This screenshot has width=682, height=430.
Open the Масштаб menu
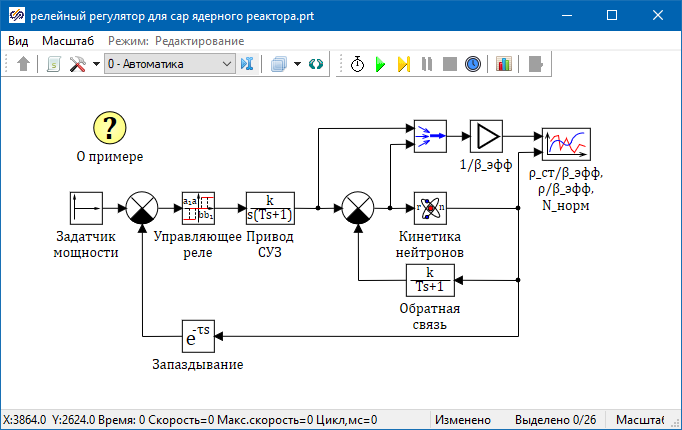68,41
